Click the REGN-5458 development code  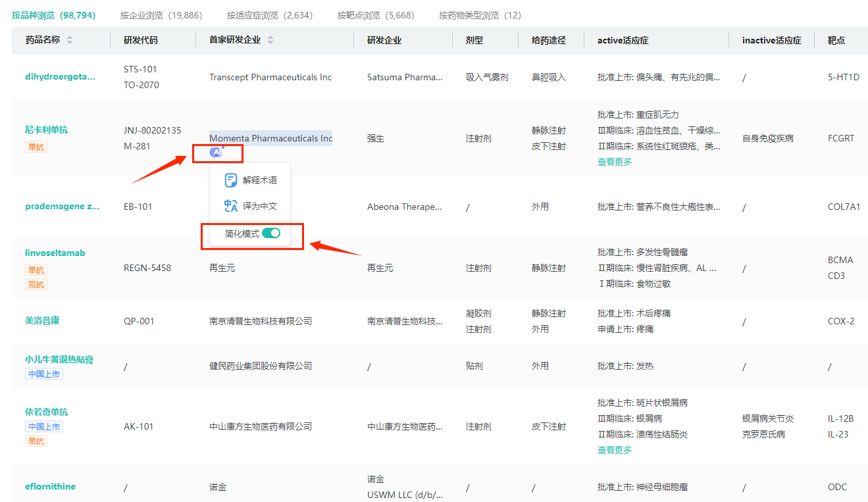[x=147, y=268]
